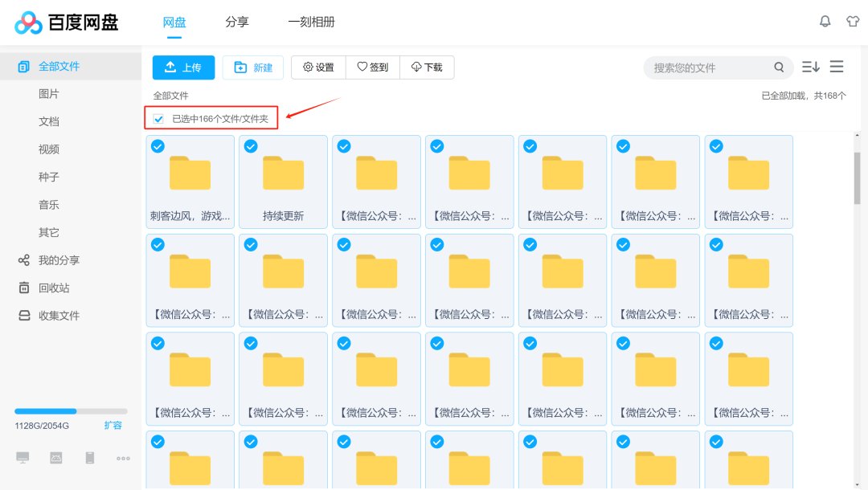868x490 pixels.
Task: Click the search magnifier icon
Action: (x=779, y=67)
